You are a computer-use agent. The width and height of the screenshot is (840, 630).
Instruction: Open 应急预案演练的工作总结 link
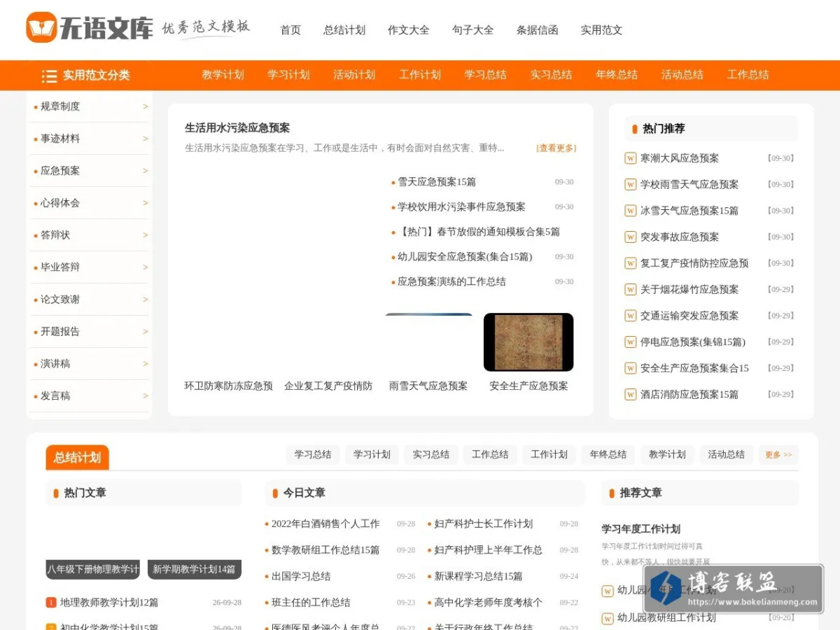pos(451,282)
